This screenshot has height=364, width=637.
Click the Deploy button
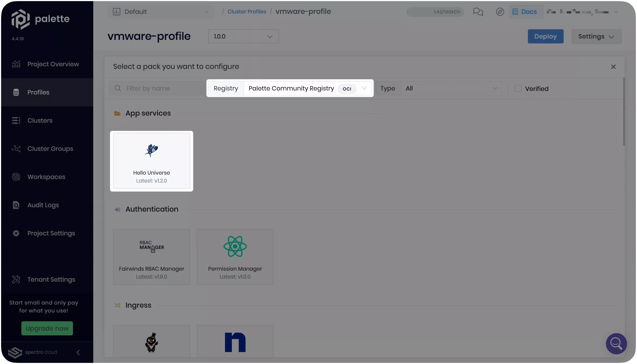pyautogui.click(x=546, y=36)
